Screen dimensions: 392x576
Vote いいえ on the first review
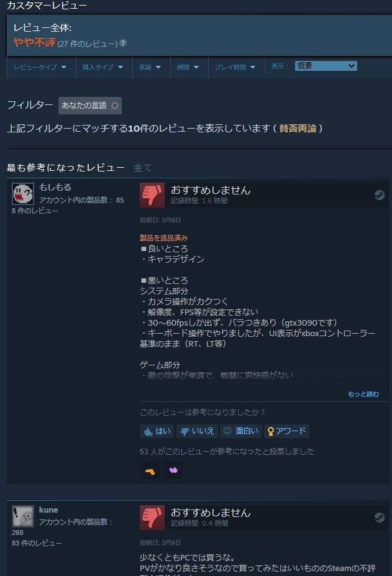(x=198, y=431)
